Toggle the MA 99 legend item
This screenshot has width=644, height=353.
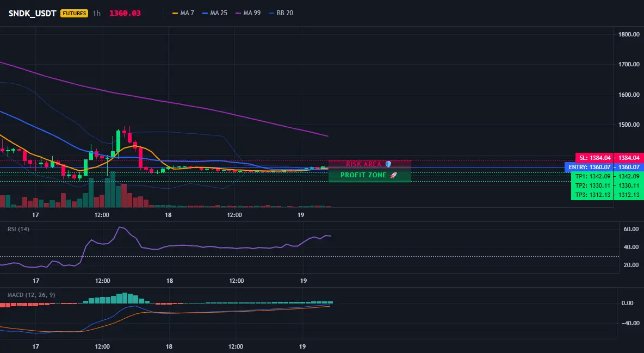(x=248, y=13)
